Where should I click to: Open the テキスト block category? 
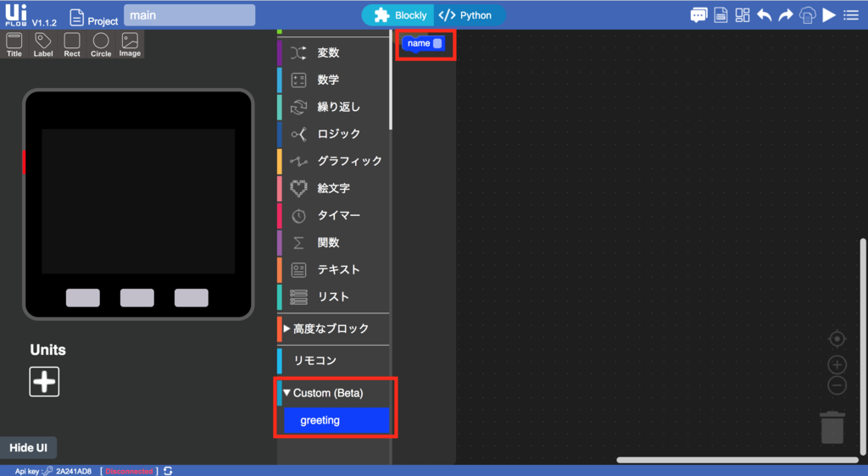[333, 269]
